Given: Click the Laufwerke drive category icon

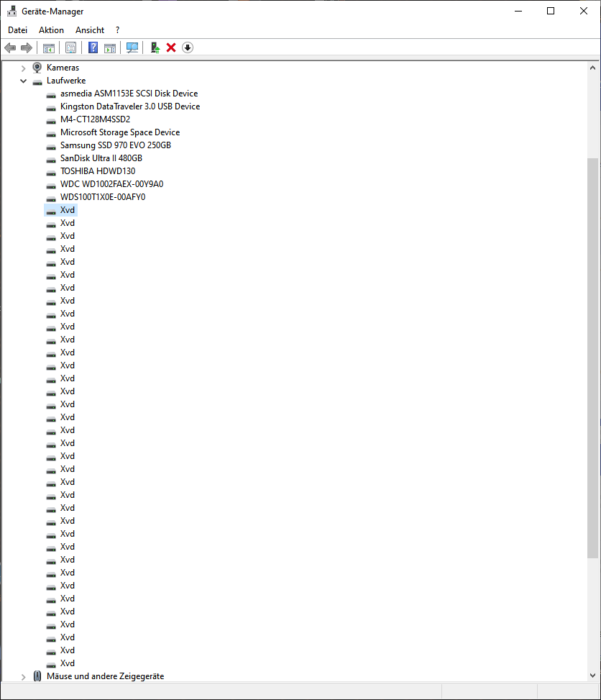Looking at the screenshot, I should 37,82.
